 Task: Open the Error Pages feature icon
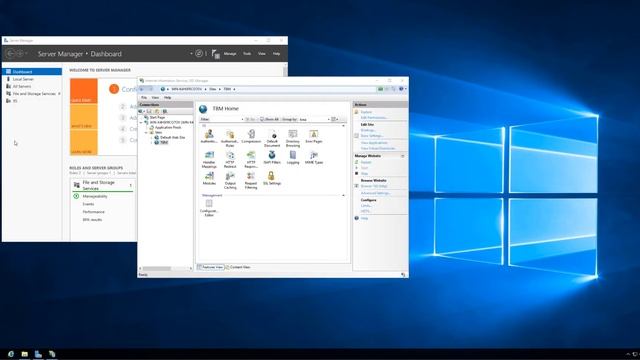tap(313, 136)
